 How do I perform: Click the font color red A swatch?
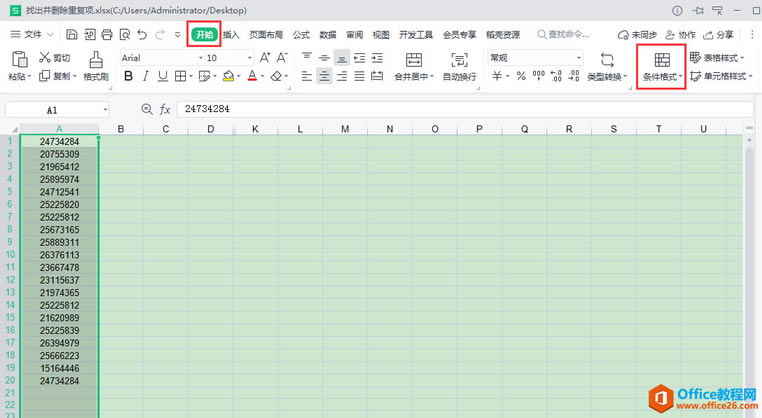[x=252, y=76]
